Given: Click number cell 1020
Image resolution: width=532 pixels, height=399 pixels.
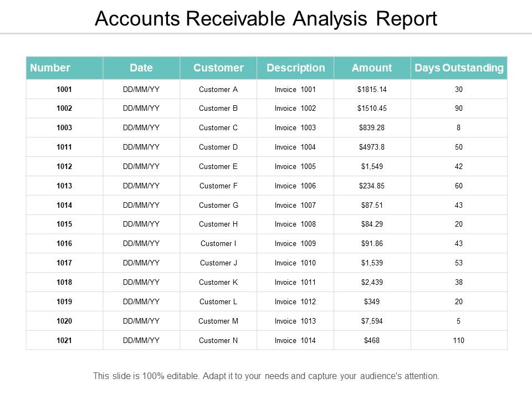Looking at the screenshot, I should point(64,321).
